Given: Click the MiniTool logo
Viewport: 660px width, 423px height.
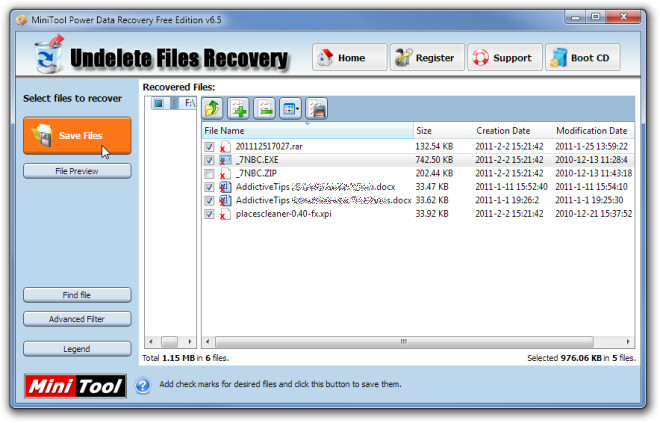Looking at the screenshot, I should pos(75,386).
